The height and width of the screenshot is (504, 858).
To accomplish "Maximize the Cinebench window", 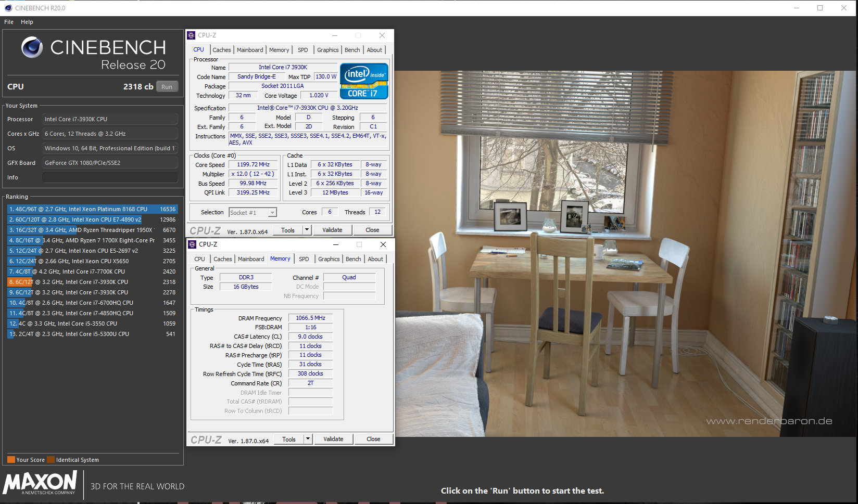I will coord(820,8).
